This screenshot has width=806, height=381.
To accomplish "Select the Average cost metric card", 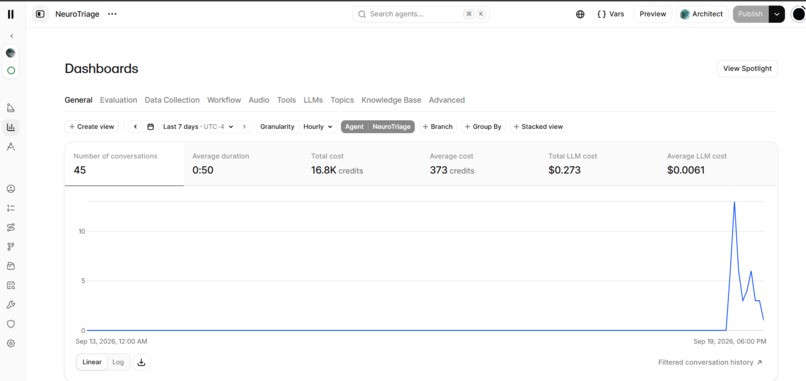I will point(480,164).
